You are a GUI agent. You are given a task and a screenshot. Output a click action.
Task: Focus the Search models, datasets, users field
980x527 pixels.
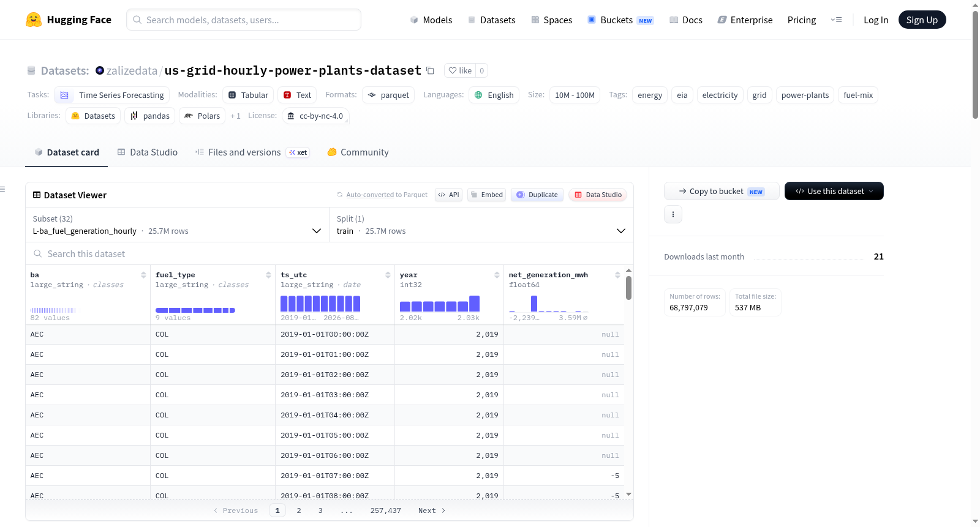coord(244,20)
